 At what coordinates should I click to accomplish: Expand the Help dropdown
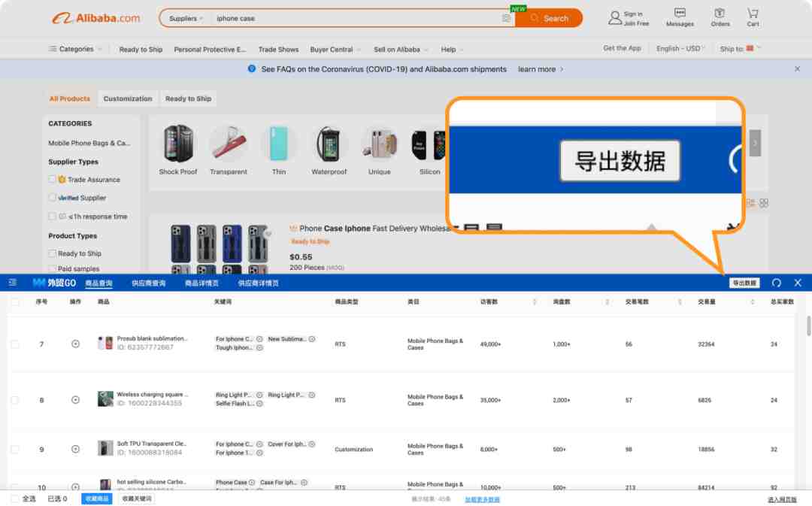click(452, 49)
